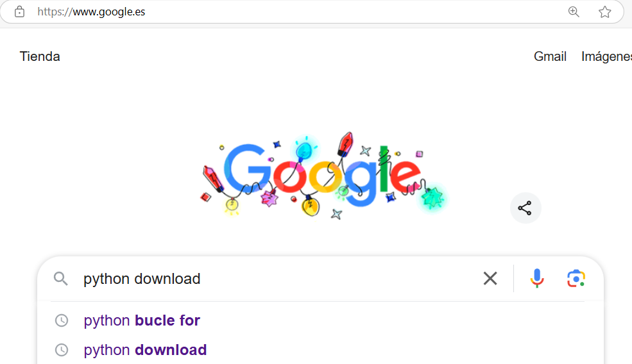The width and height of the screenshot is (632, 364).
Task: Open Google Lens image search
Action: point(576,279)
